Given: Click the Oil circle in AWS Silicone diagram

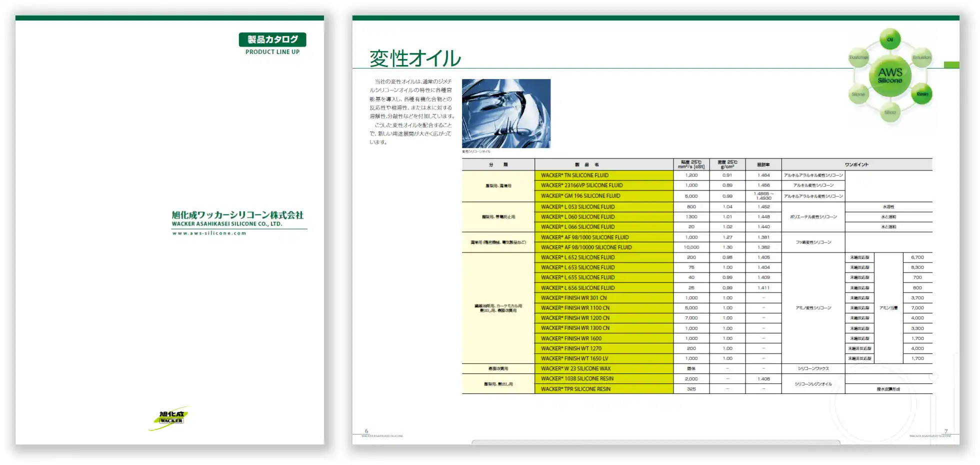Looking at the screenshot, I should click(x=890, y=39).
